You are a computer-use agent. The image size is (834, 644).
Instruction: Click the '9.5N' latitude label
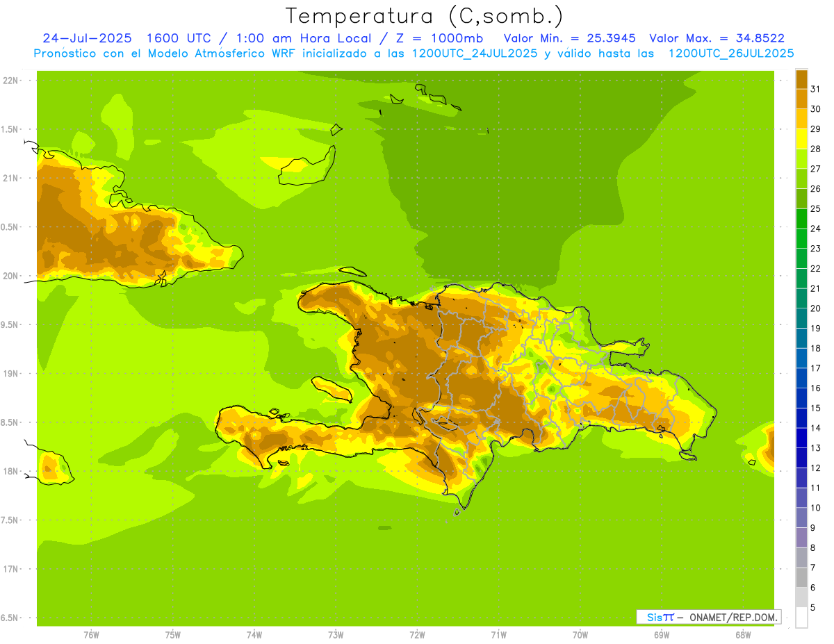10,324
